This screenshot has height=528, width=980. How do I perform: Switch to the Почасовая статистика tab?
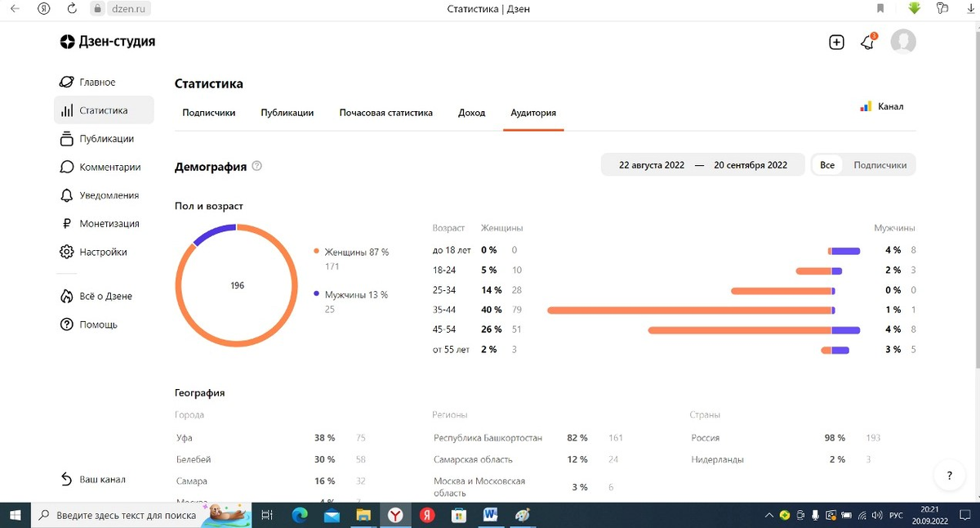coord(386,113)
